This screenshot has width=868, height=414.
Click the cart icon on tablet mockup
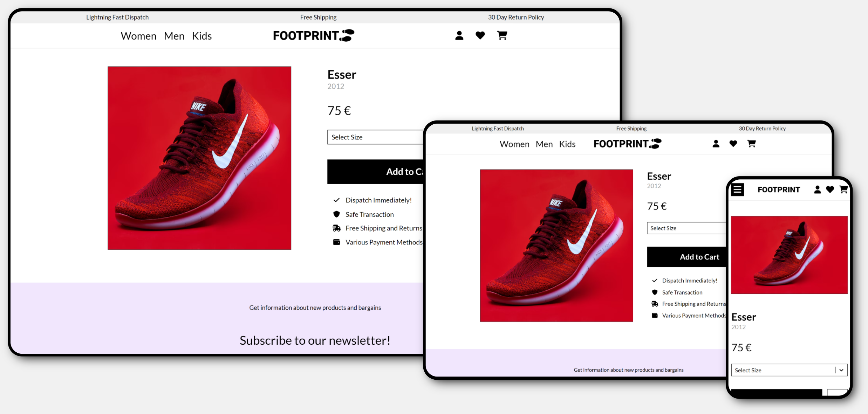point(751,144)
